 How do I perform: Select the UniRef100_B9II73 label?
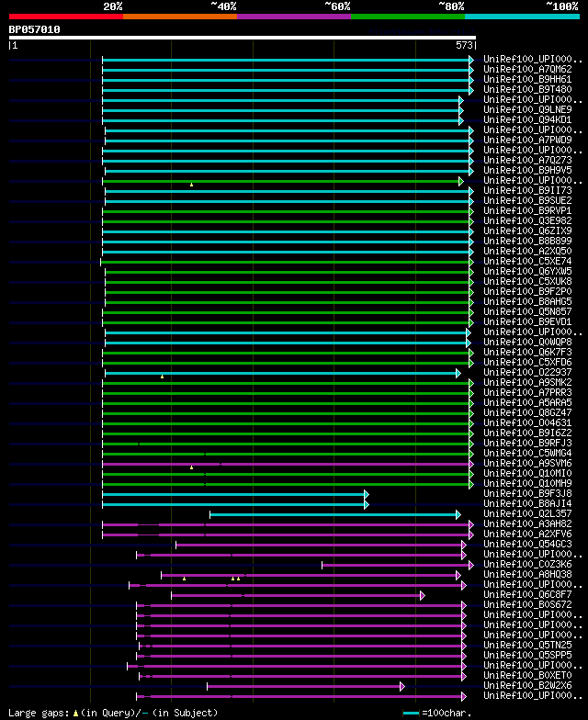[x=527, y=191]
